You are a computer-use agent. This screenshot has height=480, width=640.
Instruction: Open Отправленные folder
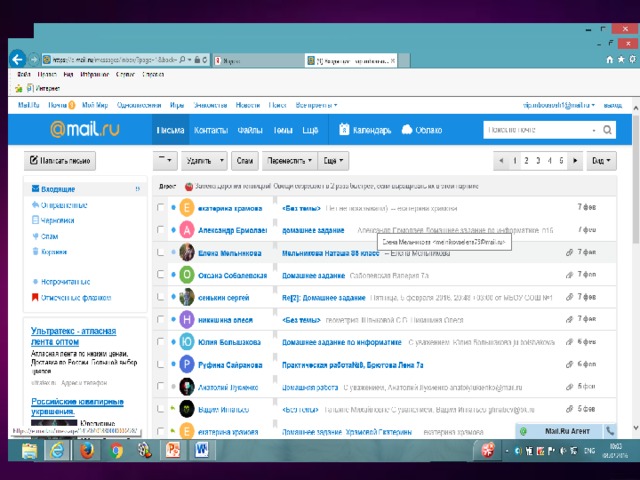pyautogui.click(x=64, y=205)
